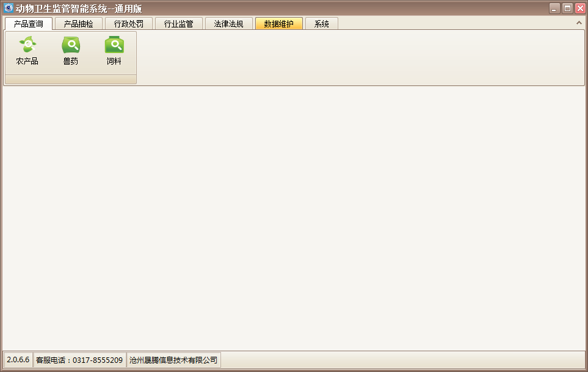Collapse the ribbon with the chevron arrow
The image size is (588, 372).
click(579, 23)
